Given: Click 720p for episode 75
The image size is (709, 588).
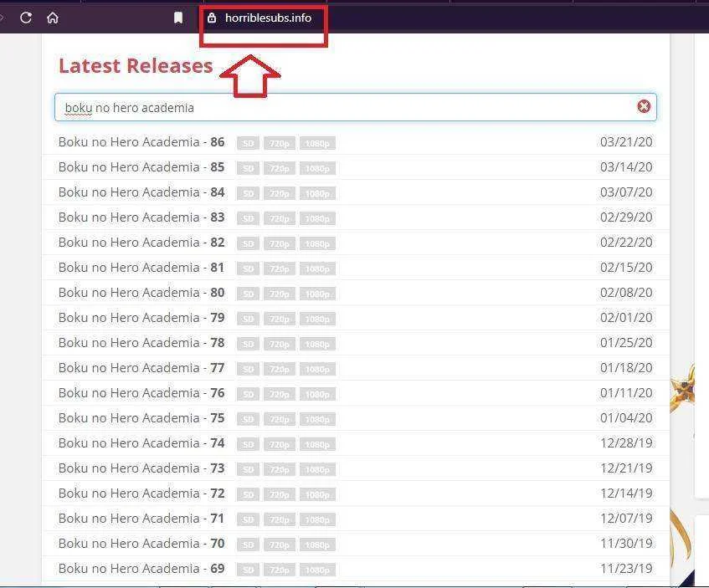Looking at the screenshot, I should [280, 419].
